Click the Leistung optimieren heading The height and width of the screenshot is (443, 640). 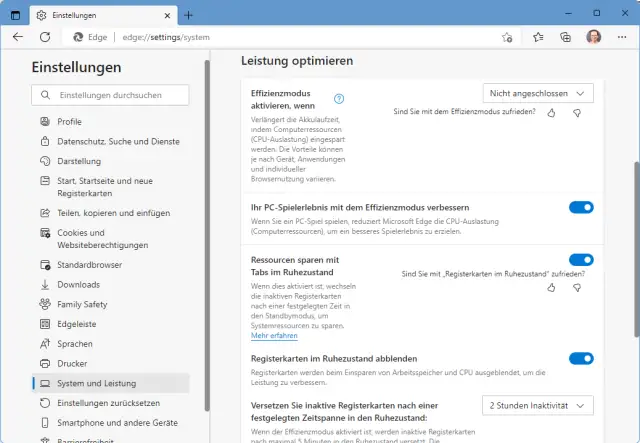click(x=297, y=61)
